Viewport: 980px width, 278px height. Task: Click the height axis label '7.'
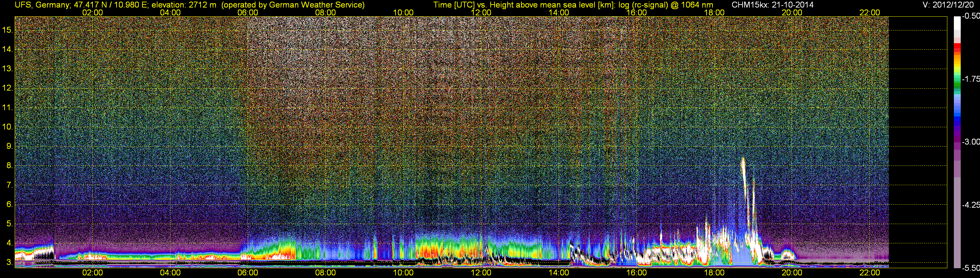coord(9,185)
